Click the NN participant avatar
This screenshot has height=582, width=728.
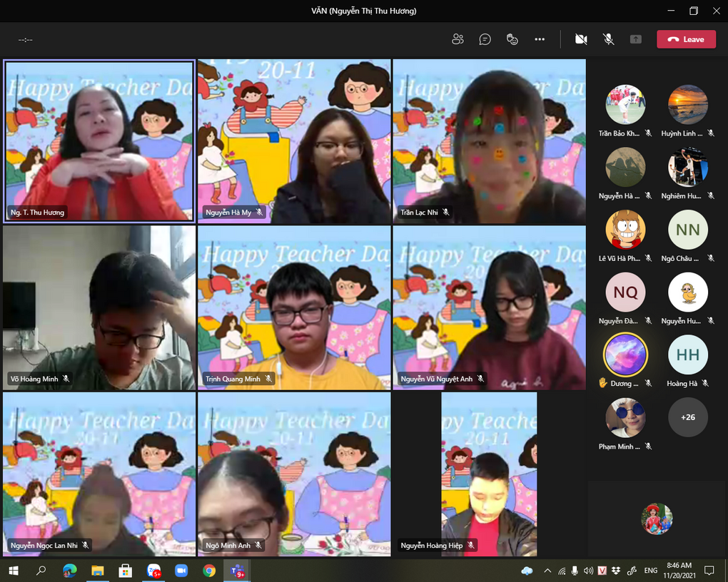coord(687,230)
